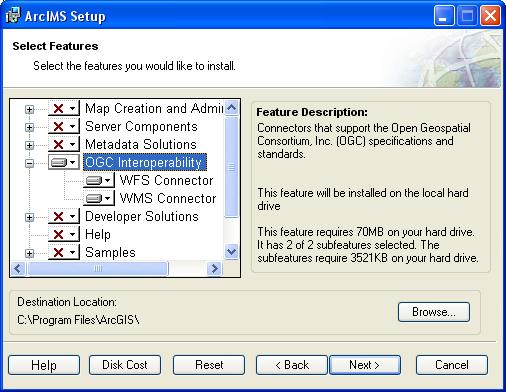Expand the Samples tree node
This screenshot has width=506, height=392.
tap(30, 253)
